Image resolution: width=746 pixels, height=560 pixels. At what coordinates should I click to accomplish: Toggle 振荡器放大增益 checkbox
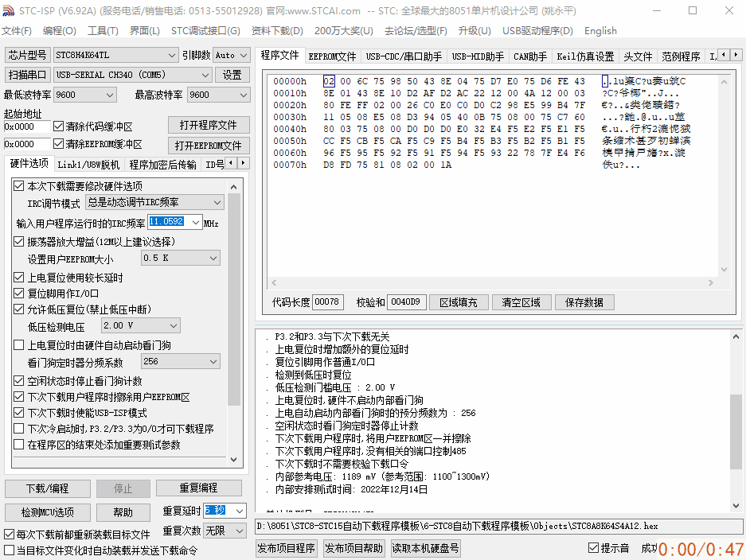(18, 242)
